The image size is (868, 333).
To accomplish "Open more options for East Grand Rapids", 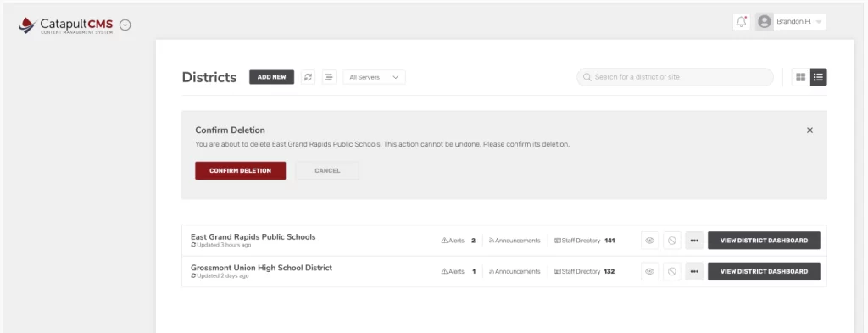I will (x=694, y=241).
